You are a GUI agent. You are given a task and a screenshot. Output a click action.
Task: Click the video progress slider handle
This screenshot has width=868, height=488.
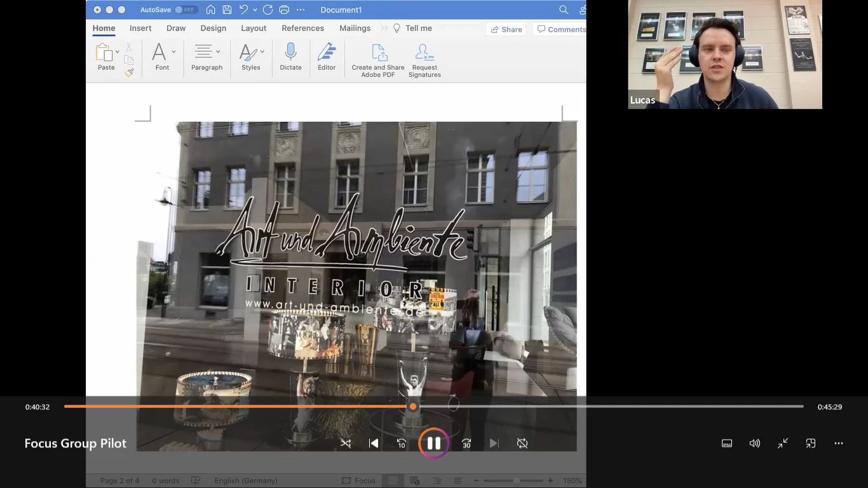pos(413,407)
